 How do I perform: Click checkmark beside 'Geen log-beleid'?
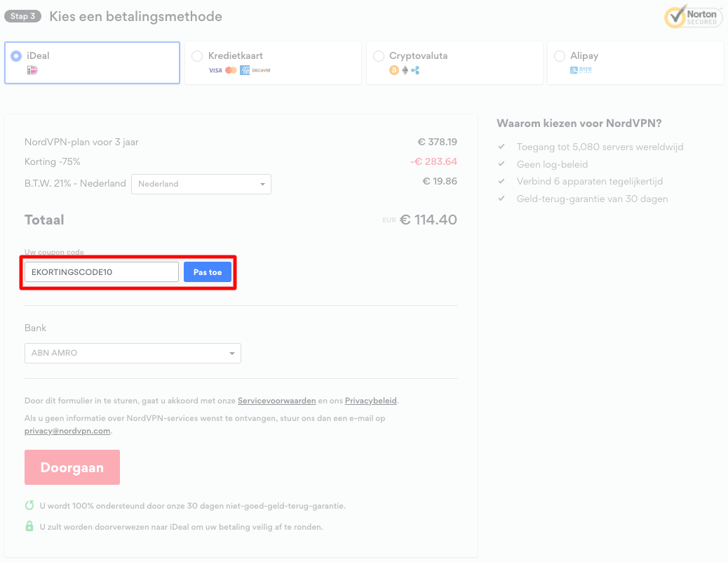click(501, 164)
